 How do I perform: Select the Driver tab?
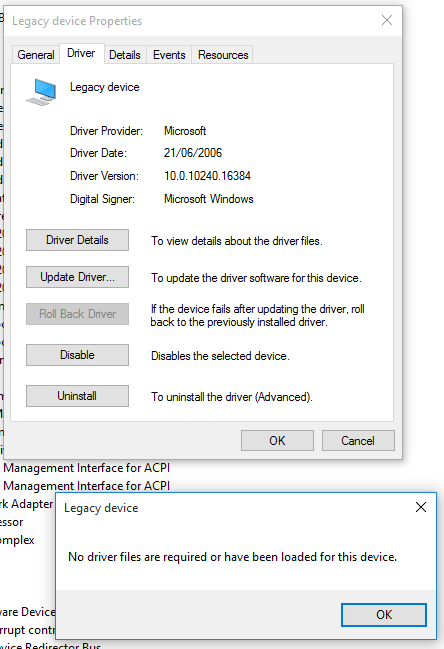pyautogui.click(x=81, y=53)
